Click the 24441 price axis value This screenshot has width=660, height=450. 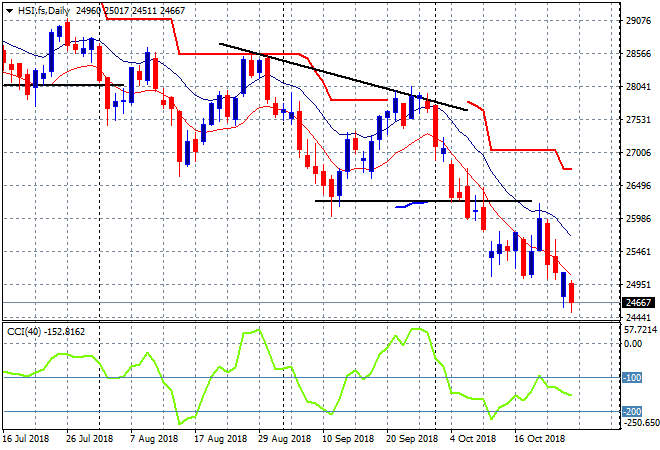[x=638, y=317]
